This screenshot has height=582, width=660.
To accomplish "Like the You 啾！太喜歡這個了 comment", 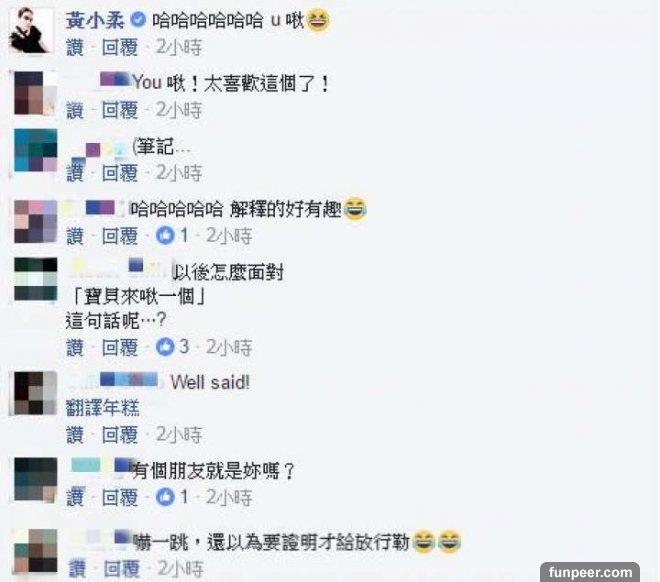I will coord(75,110).
